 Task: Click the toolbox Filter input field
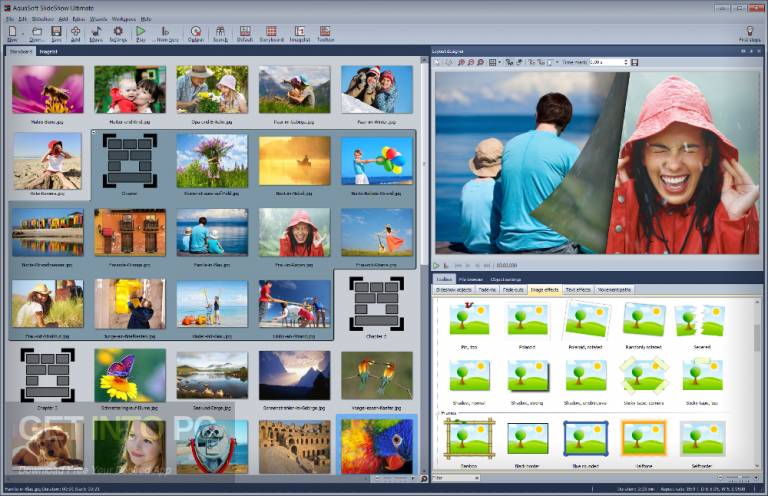point(456,477)
